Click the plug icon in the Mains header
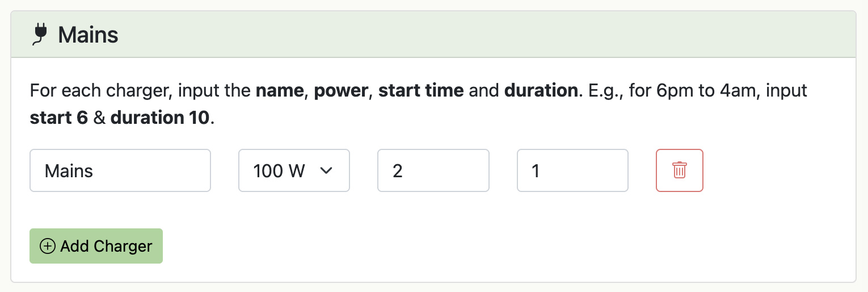This screenshot has width=868, height=292. click(39, 34)
